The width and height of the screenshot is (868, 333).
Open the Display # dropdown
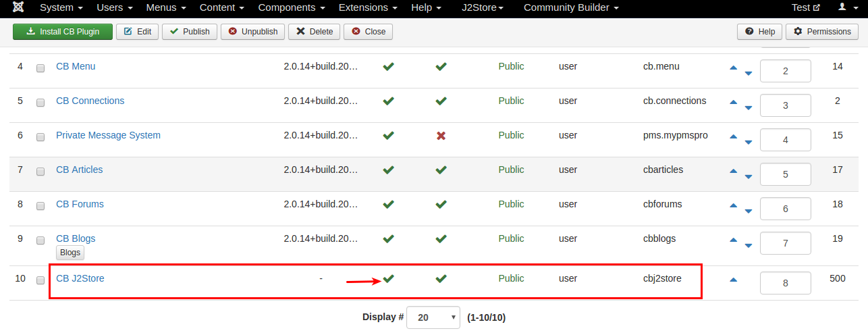coord(433,317)
